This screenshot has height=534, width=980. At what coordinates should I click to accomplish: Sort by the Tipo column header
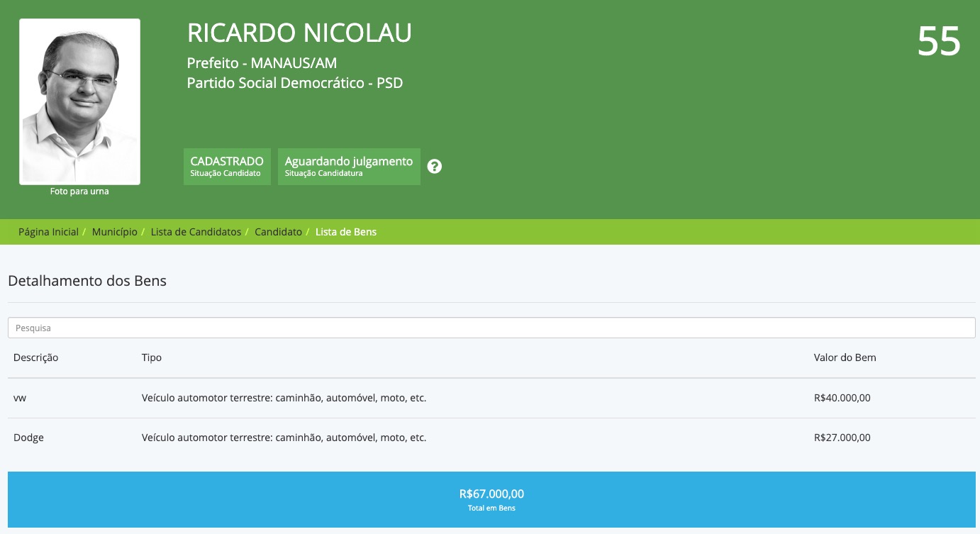coord(152,357)
